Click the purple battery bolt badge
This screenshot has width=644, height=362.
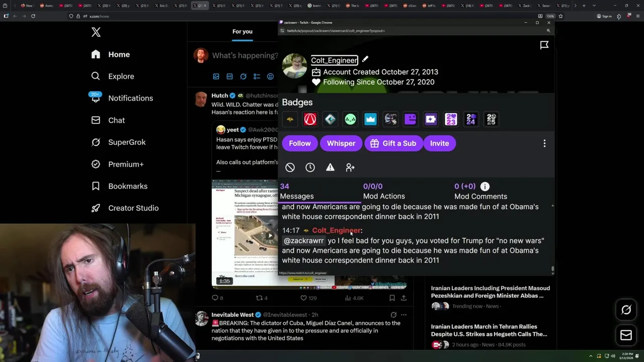point(431,119)
